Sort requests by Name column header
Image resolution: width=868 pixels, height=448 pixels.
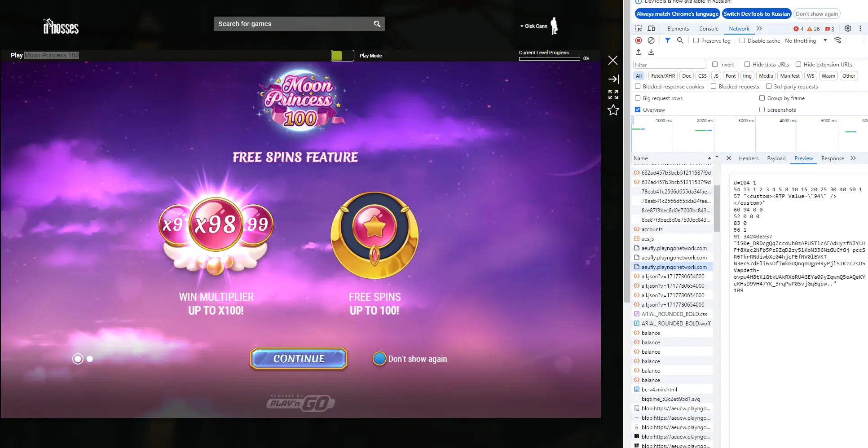coord(672,158)
